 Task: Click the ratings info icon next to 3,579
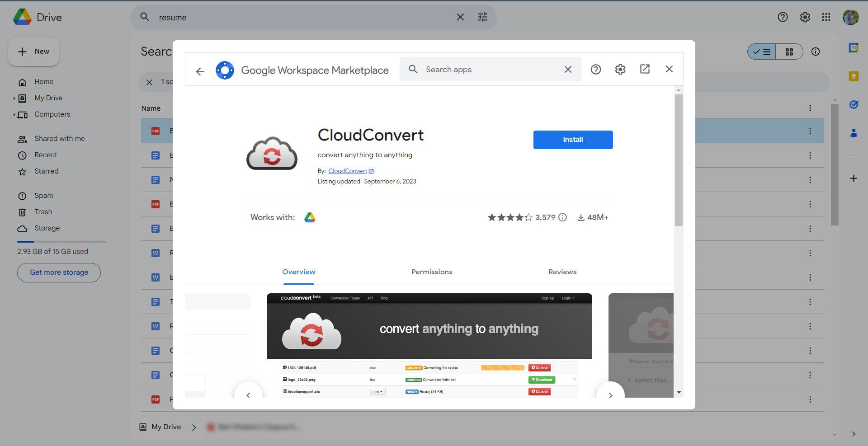(562, 217)
